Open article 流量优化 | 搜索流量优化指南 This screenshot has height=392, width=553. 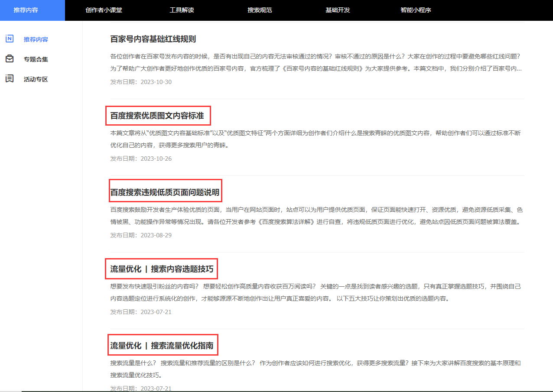(x=162, y=346)
